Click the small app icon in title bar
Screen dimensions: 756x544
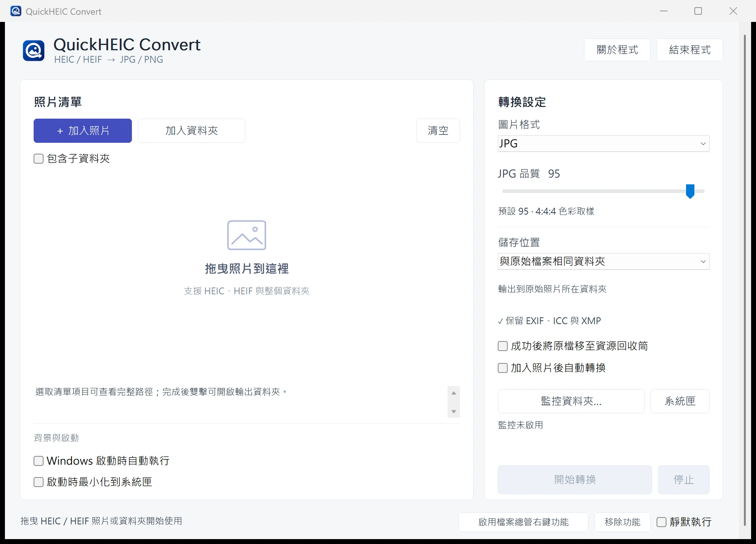[x=16, y=11]
